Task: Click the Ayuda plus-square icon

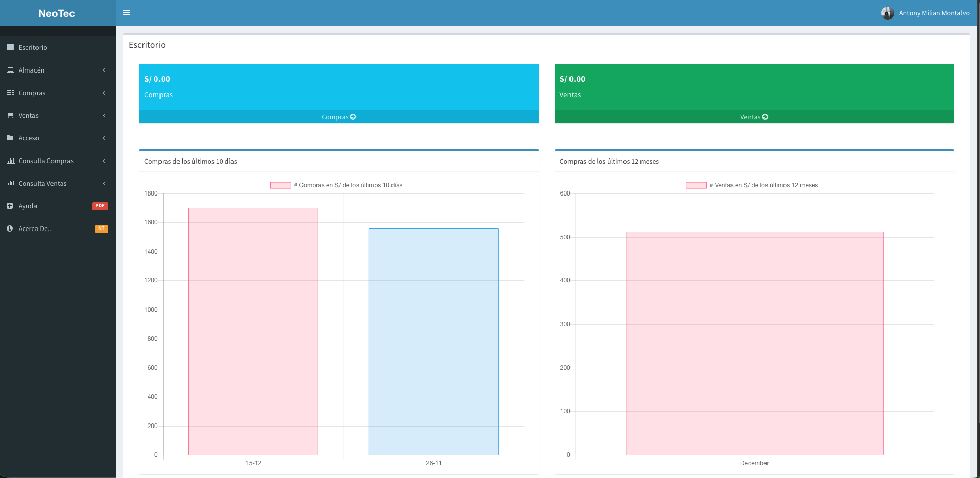Action: [x=10, y=206]
